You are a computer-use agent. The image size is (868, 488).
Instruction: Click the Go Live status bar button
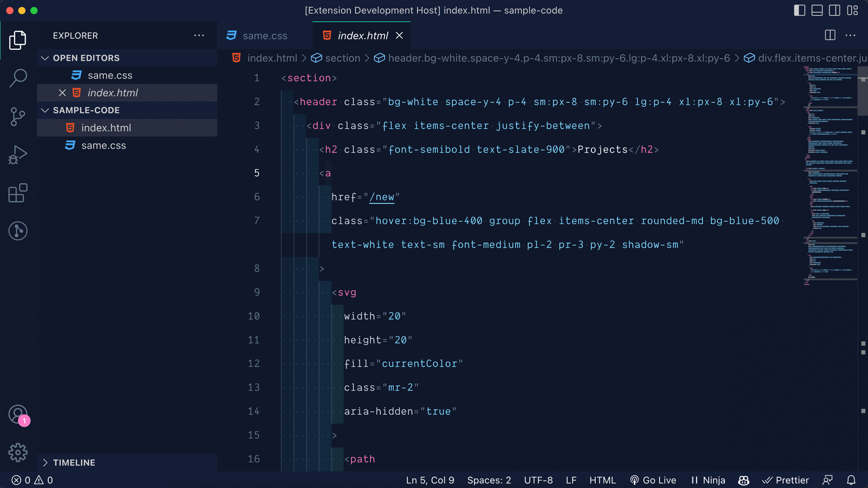click(653, 480)
